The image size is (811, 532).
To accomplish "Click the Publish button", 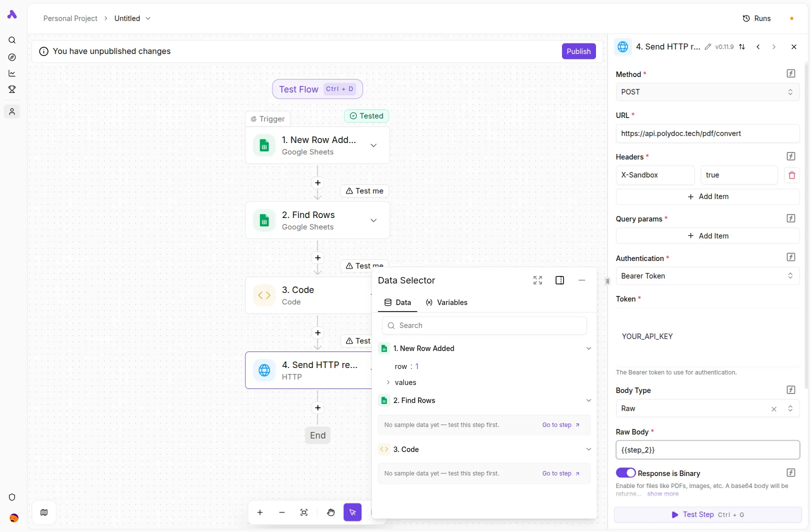I will (x=578, y=51).
